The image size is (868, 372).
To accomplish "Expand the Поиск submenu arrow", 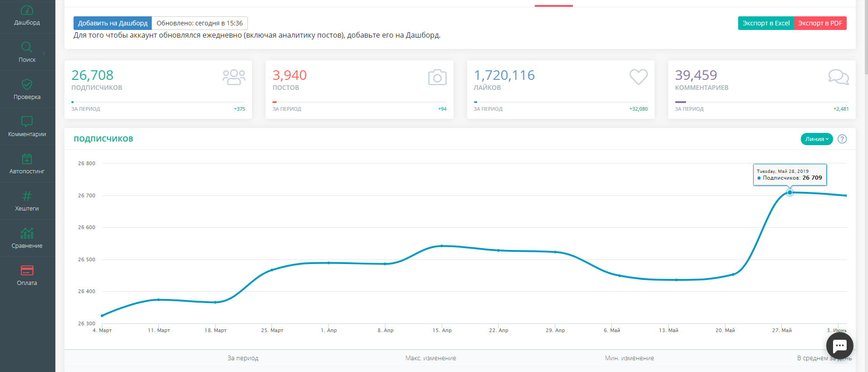I will (44, 54).
